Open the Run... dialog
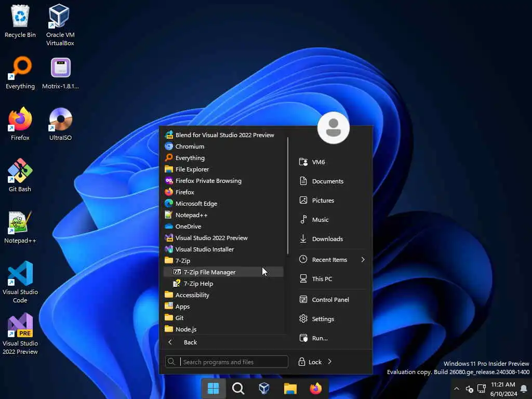 332,338
